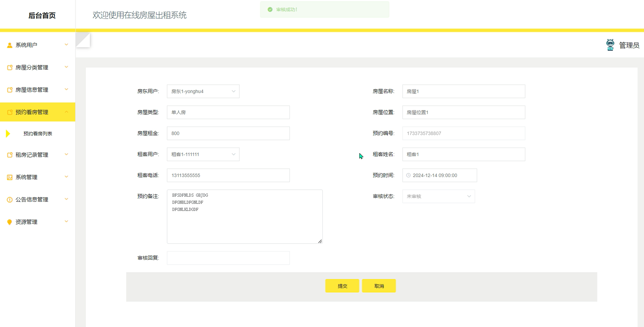The height and width of the screenshot is (327, 644).
Task: Open the 预约看房列表 submenu item
Action: point(38,134)
